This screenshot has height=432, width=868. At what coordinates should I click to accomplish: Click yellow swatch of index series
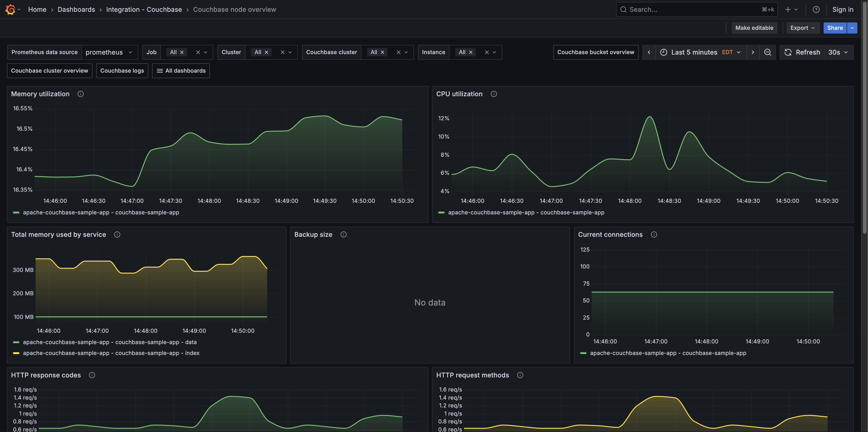click(16, 353)
